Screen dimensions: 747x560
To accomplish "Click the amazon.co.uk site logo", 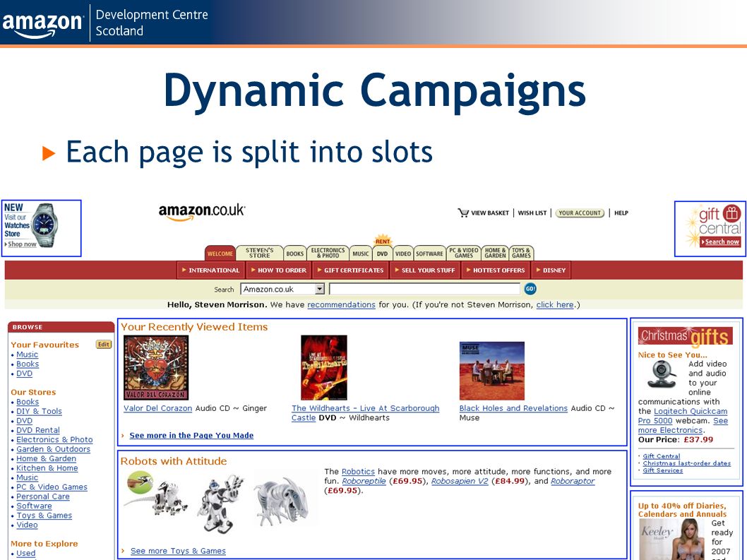I will click(202, 212).
